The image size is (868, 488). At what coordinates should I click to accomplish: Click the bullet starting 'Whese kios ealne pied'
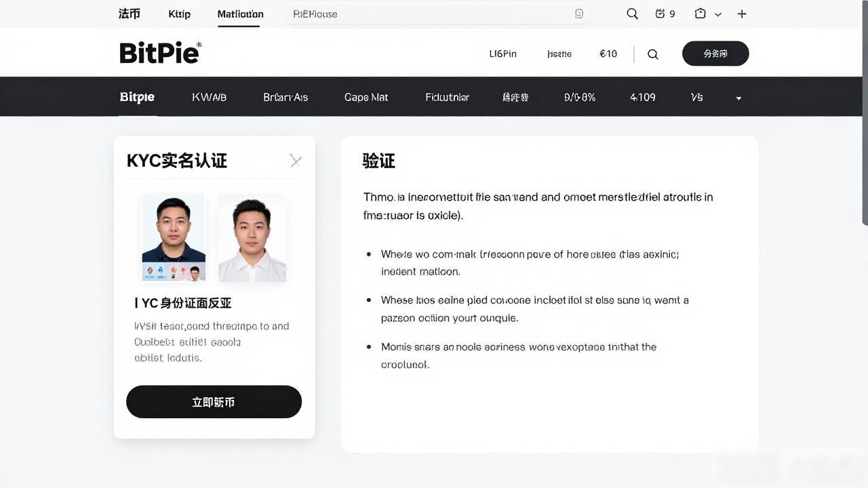pyautogui.click(x=535, y=308)
